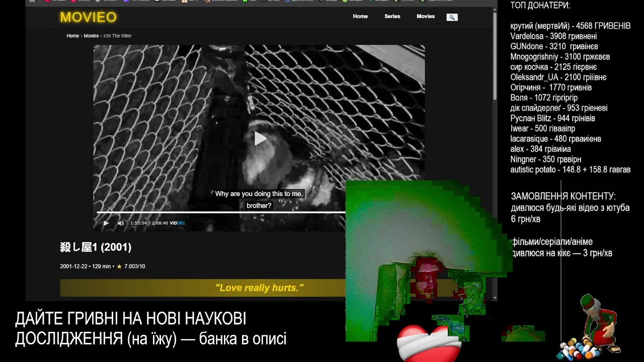The image size is (644, 362).
Task: Click the MOVIEO site logo
Action: pos(88,17)
